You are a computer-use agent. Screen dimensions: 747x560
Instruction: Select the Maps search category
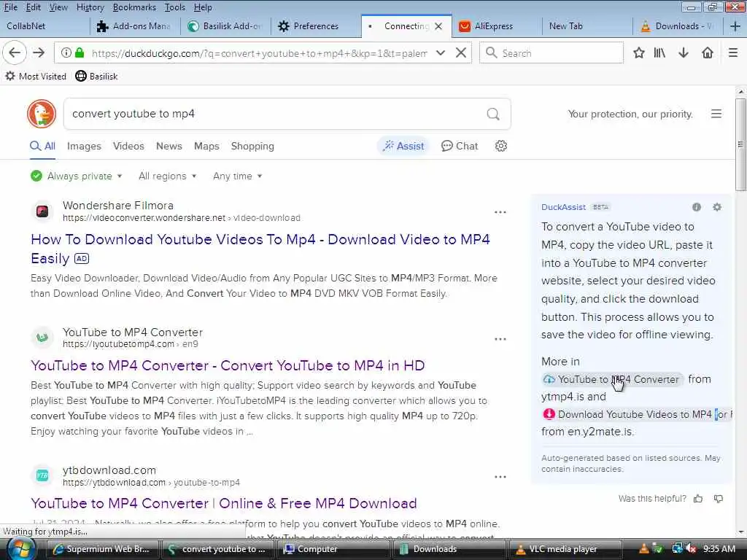206,146
